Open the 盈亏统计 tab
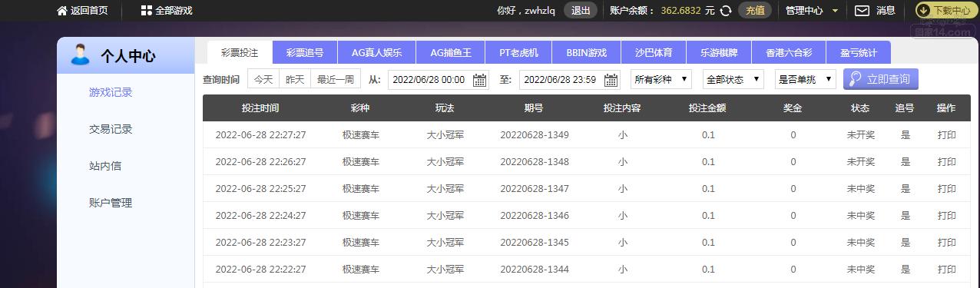980x288 pixels. (859, 53)
